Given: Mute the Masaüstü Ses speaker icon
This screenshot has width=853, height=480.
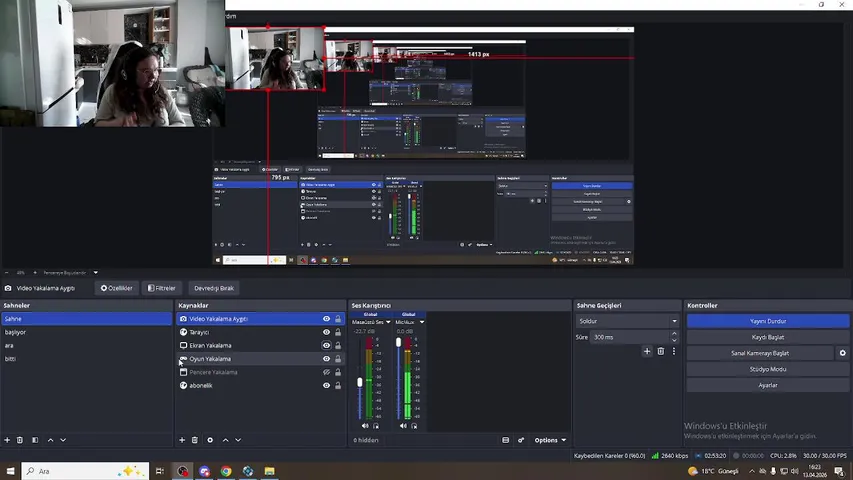Looking at the screenshot, I should coord(365,426).
